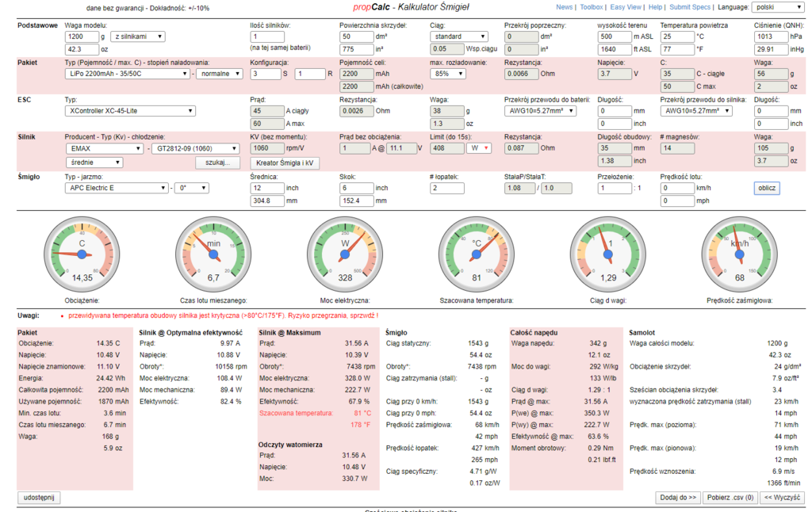
Task: Expand the LiPo 2200mAh battery type dropdown
Action: (128, 74)
